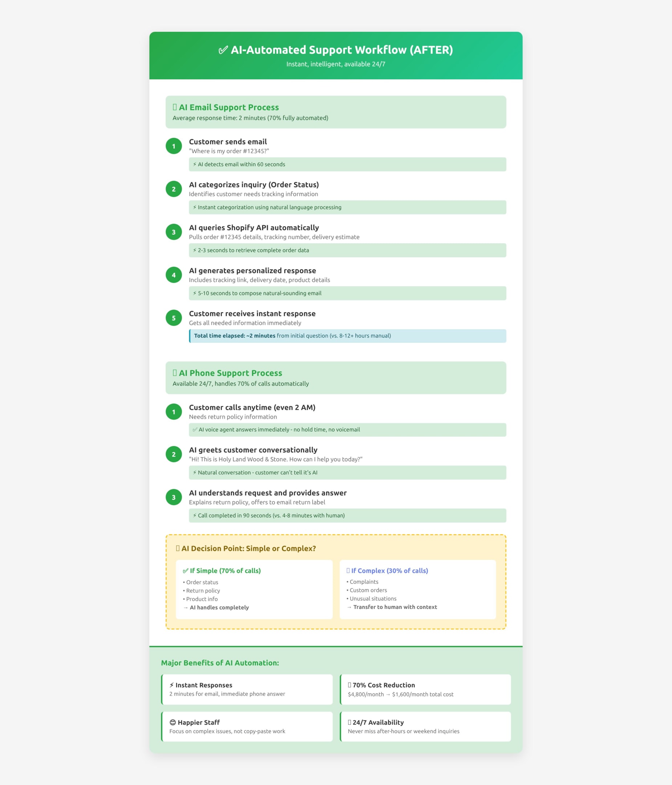
Task: Click lightning icon in 5-10 seconds compose note
Action: tap(195, 293)
